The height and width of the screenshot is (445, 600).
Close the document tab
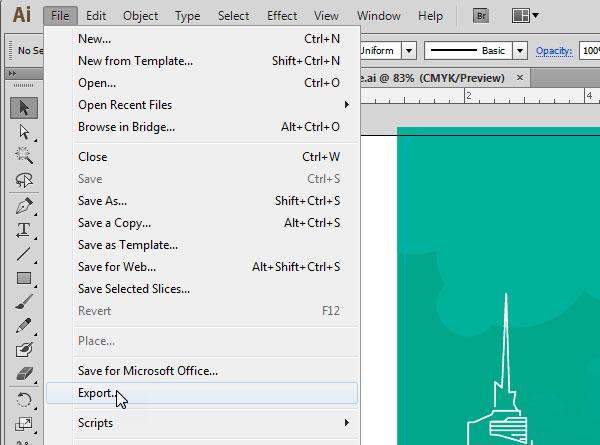(520, 78)
